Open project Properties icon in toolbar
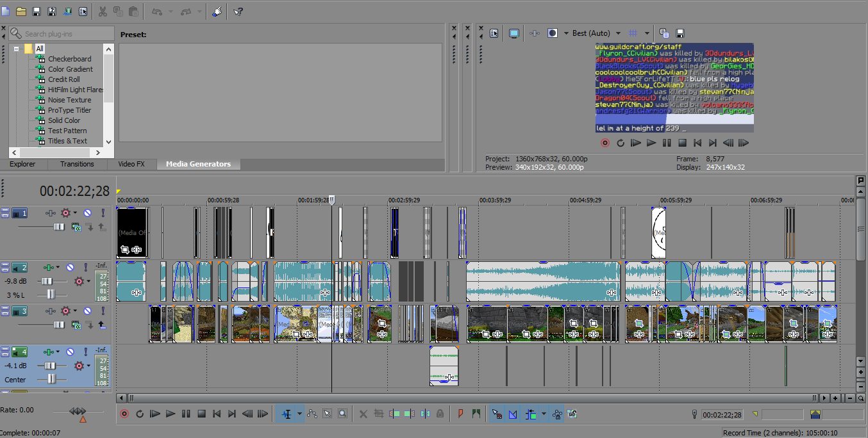This screenshot has width=868, height=438. click(x=83, y=12)
